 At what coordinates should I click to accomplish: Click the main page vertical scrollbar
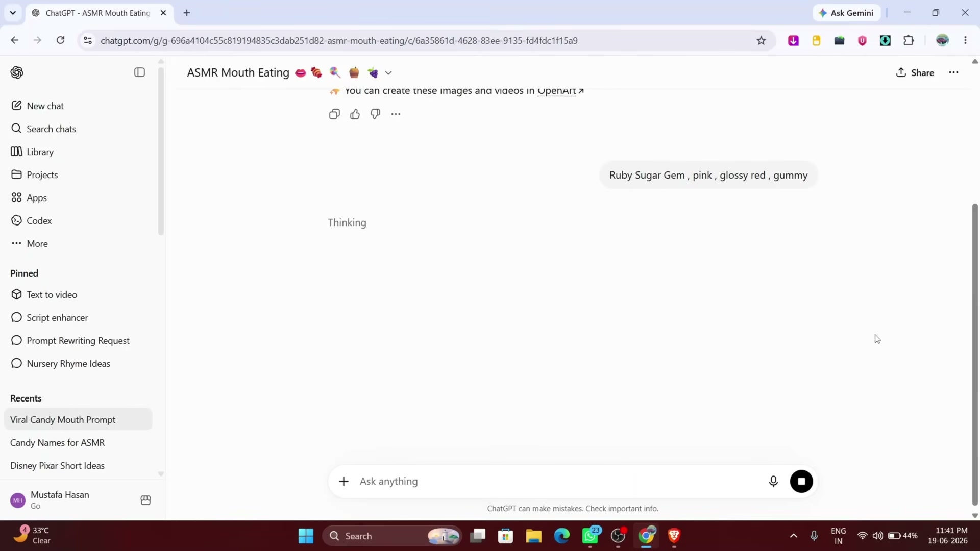click(x=975, y=355)
